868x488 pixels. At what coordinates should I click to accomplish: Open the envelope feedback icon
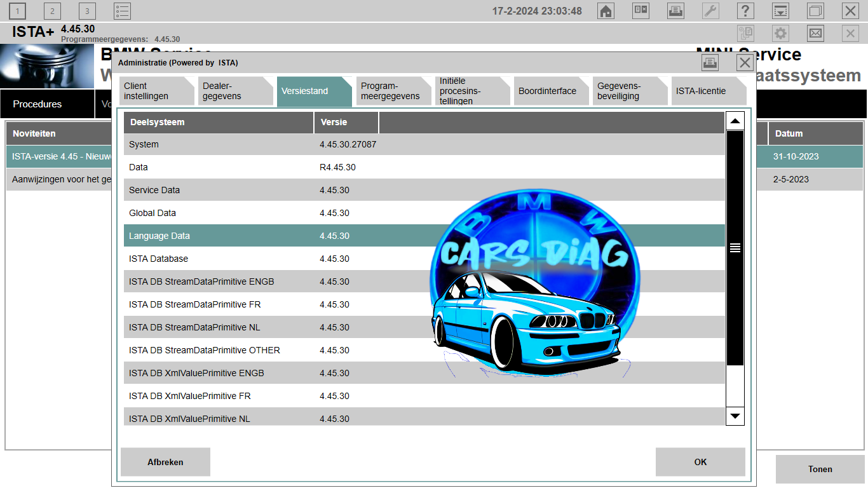tap(815, 34)
